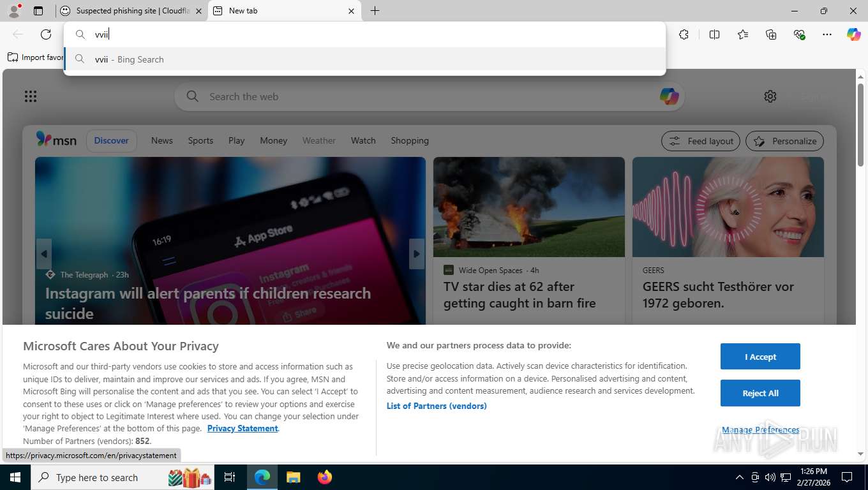Image resolution: width=868 pixels, height=490 pixels.
Task: Open the volume speaker tray icon
Action: point(770,477)
